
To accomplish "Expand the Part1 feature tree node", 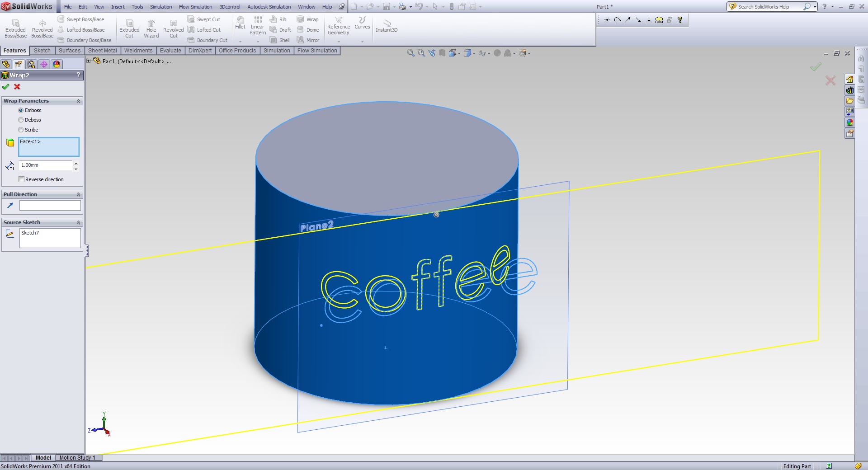I will pos(89,61).
